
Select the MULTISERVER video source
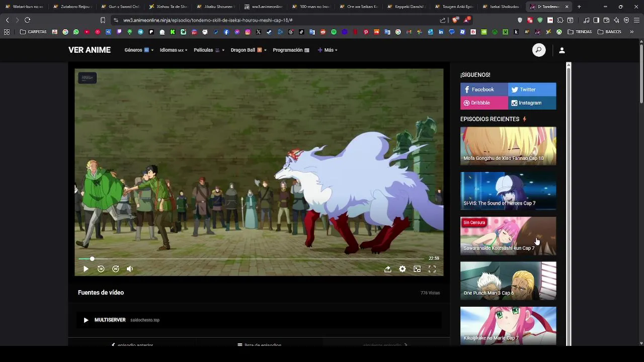[259, 320]
